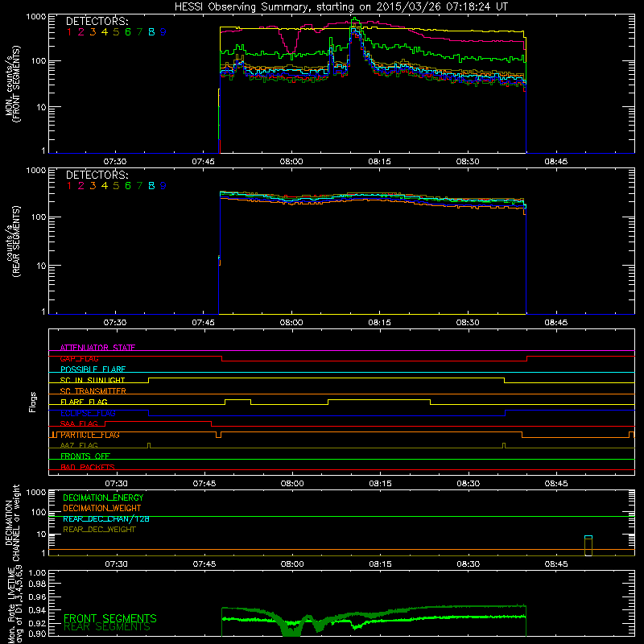Click the FRONT SEGMENTS livetime legend label
Screen dimensions: 644x644
coord(110,618)
